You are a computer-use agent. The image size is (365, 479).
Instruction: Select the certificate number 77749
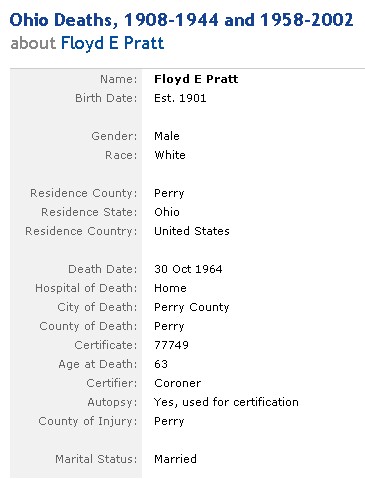pos(171,345)
